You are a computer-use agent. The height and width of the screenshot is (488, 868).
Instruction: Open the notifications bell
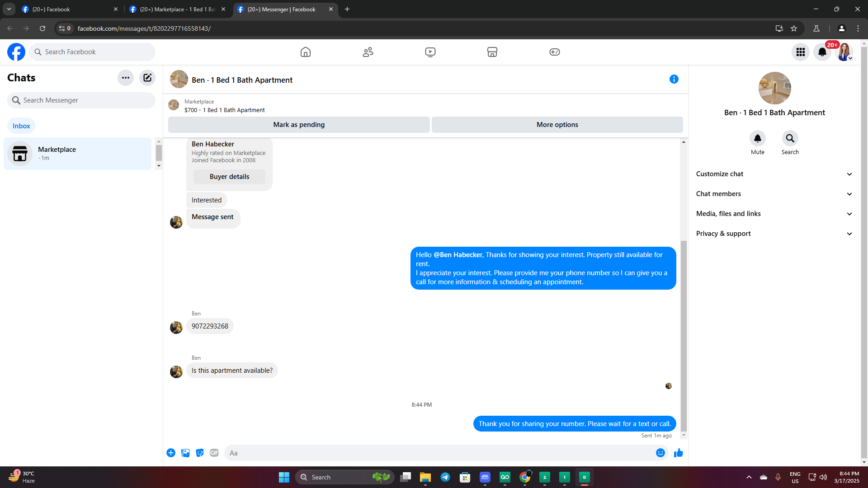822,52
